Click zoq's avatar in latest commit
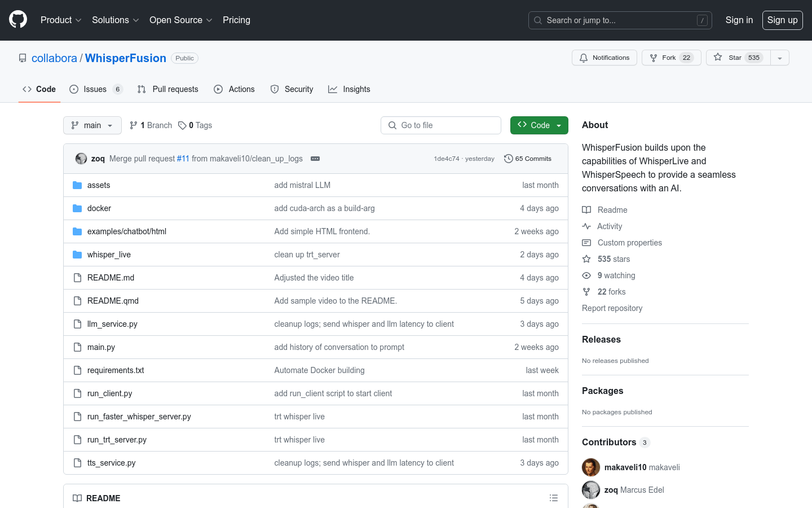 (81, 159)
